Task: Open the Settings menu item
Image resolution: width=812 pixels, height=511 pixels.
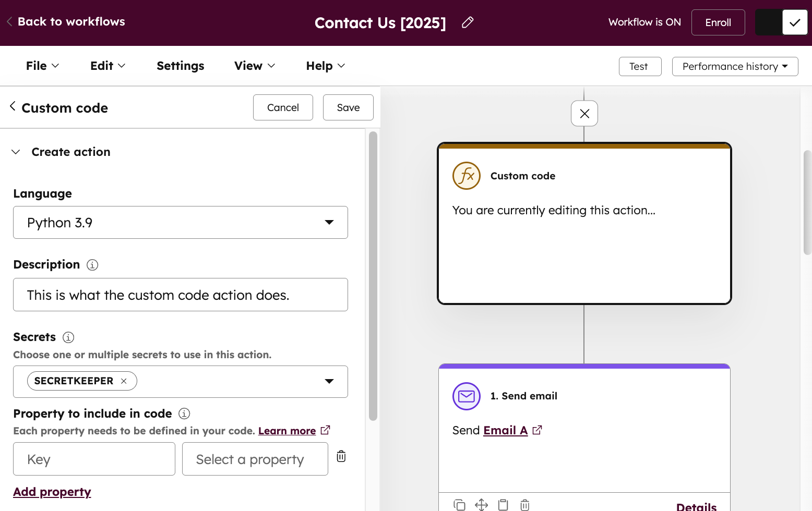Action: click(x=180, y=66)
